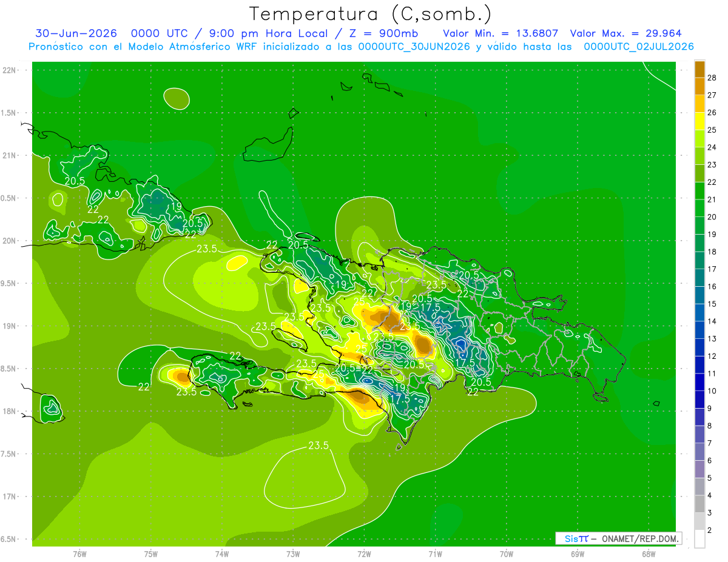Click the "70W" longitude axis label

[x=507, y=554]
